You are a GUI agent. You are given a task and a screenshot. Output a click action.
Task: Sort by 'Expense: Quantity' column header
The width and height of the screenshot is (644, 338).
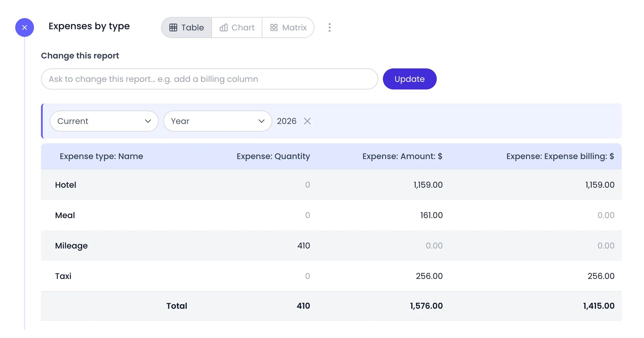point(273,156)
